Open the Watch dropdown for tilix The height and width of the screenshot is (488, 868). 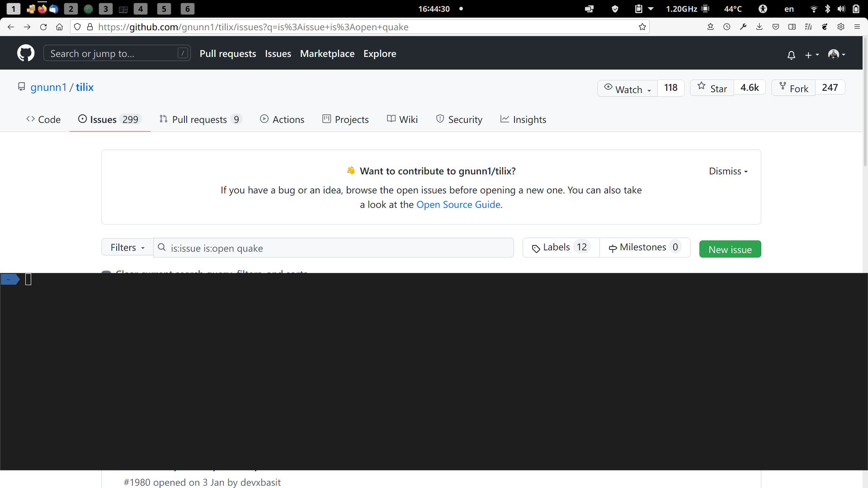pos(627,88)
